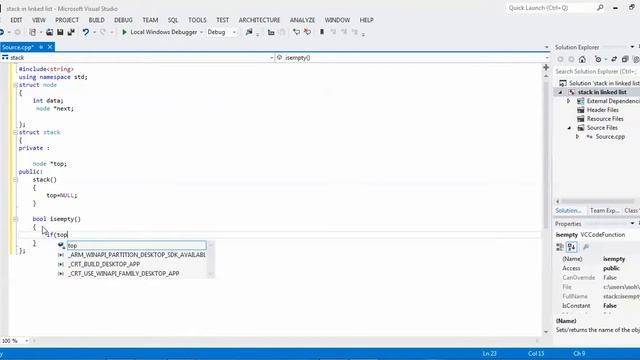Collapse the bool isempty() block
This screenshot has height=360, width=640.
tap(15, 219)
